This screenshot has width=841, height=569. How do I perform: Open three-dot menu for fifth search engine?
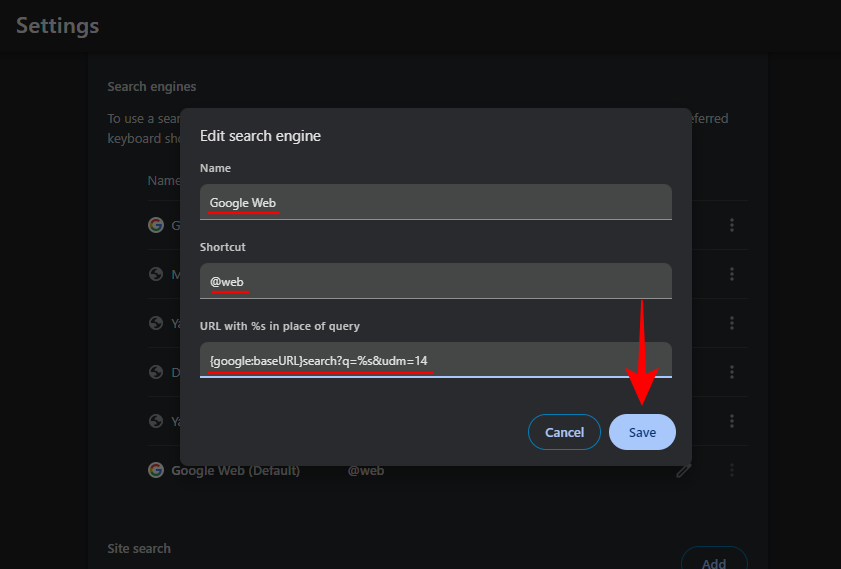pyautogui.click(x=732, y=421)
